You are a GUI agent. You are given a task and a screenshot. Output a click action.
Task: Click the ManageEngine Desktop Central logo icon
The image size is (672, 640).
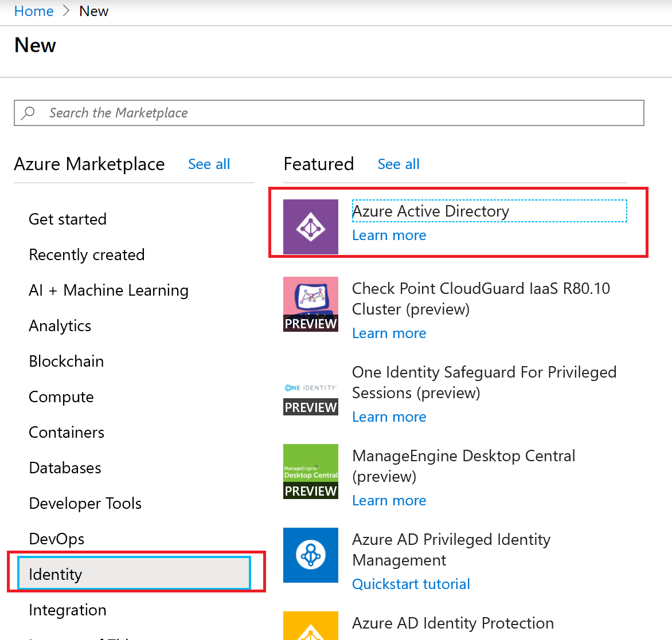coord(310,471)
